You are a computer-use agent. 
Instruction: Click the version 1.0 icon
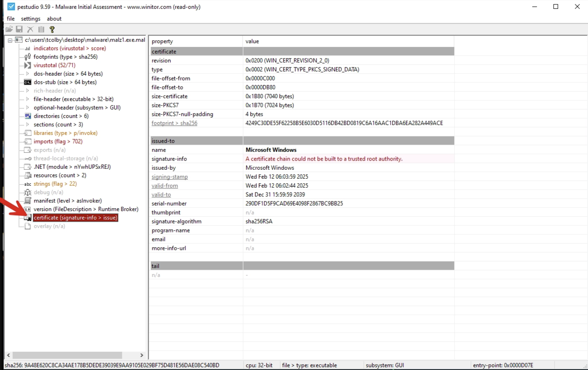[28, 209]
